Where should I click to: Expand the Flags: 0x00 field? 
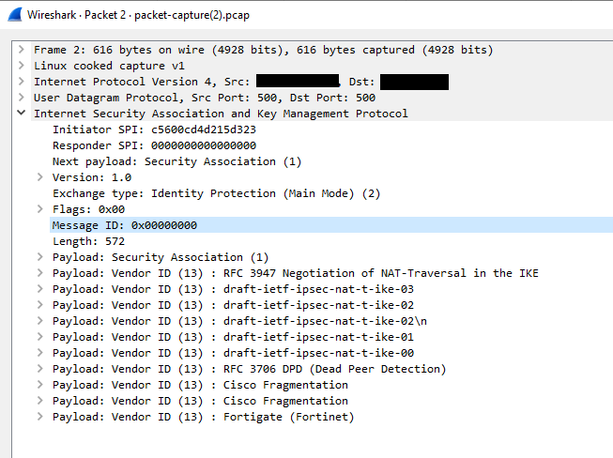40,209
